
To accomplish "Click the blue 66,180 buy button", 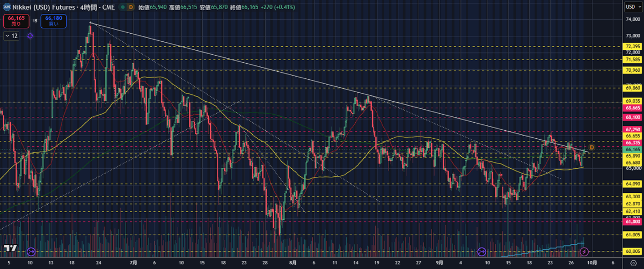I will 53,21.
